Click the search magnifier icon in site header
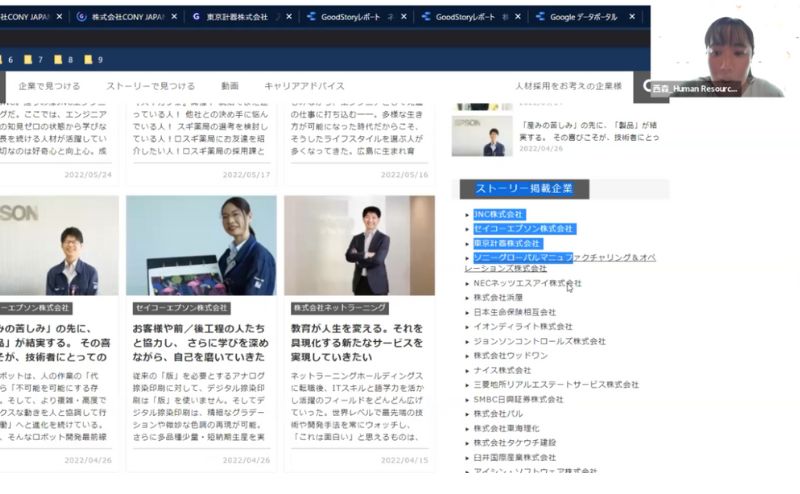Image resolution: width=800 pixels, height=494 pixels. (x=647, y=86)
